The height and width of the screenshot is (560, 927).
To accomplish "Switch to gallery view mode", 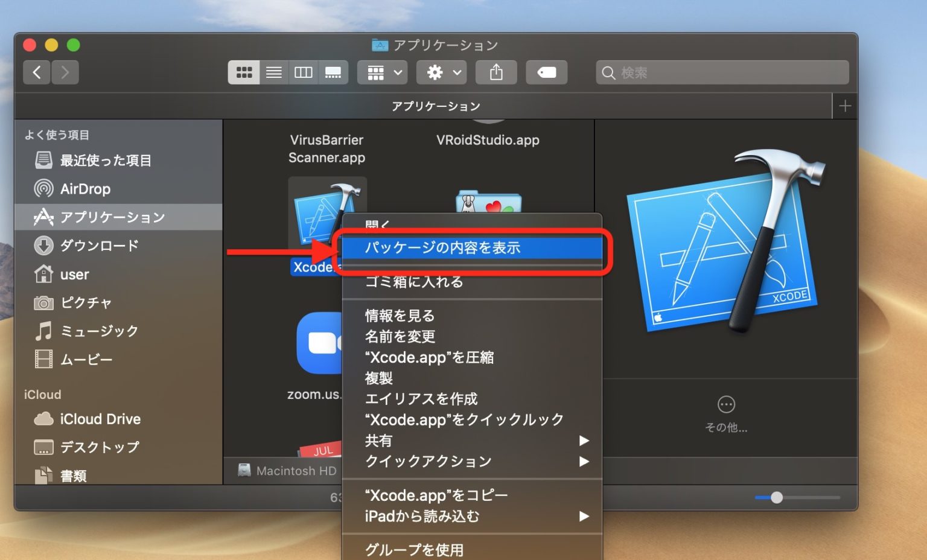I will pos(333,72).
